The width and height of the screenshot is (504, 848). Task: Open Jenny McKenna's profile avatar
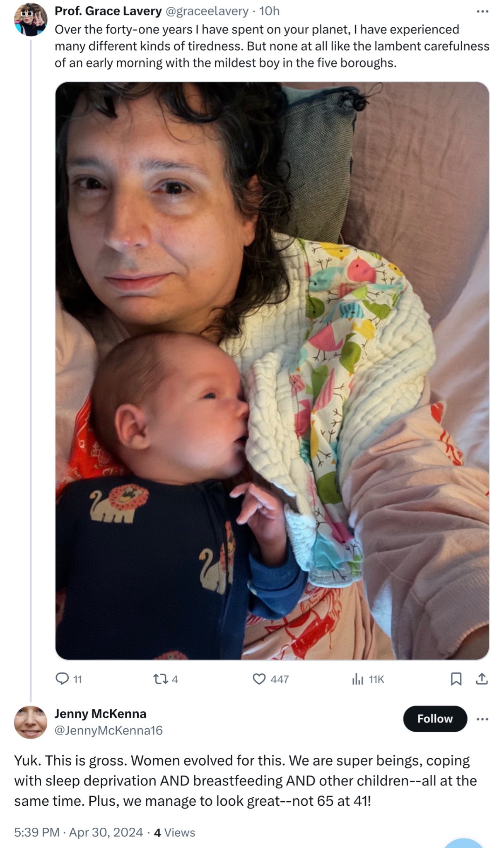tap(30, 723)
